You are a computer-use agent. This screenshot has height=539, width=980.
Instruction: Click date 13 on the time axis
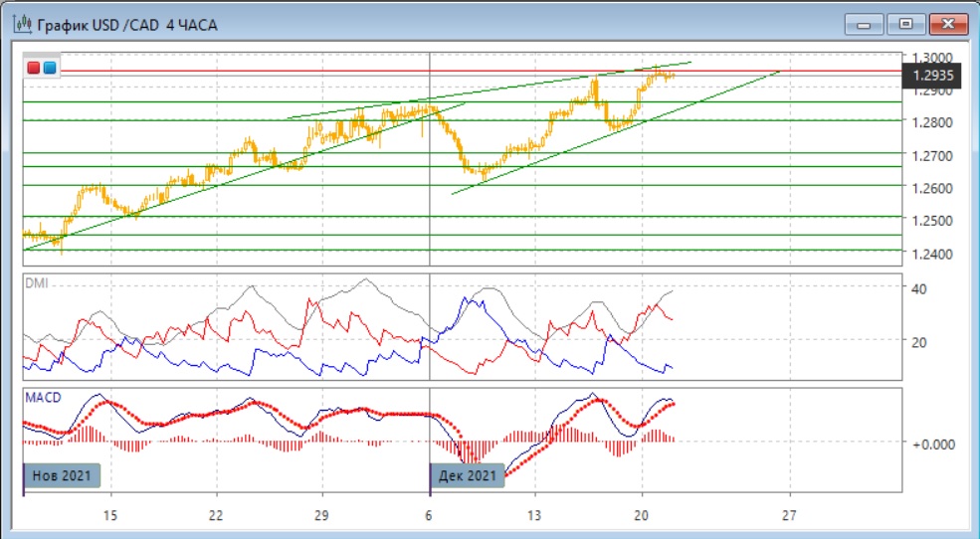tap(534, 515)
